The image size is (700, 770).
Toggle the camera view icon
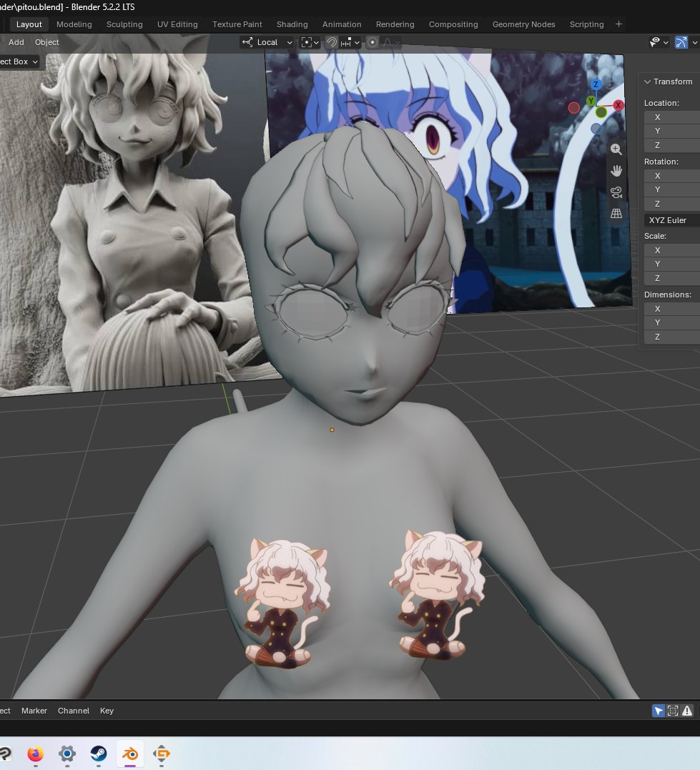click(616, 192)
